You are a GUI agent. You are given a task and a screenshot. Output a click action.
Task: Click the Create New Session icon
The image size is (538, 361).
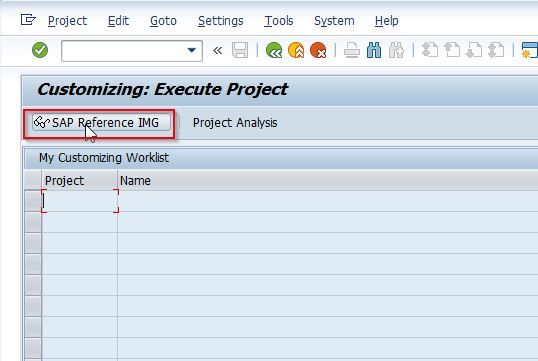click(x=529, y=50)
